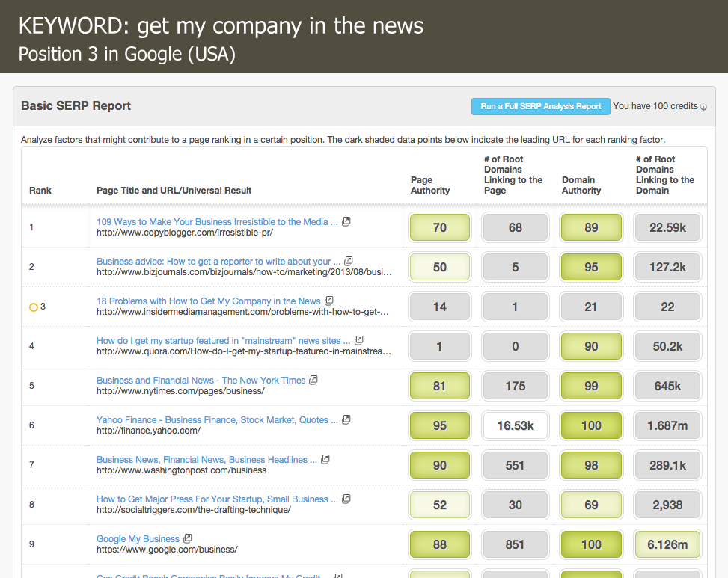
Task: Click 'Page Title and URL/Universal Result' header
Action: click(174, 190)
